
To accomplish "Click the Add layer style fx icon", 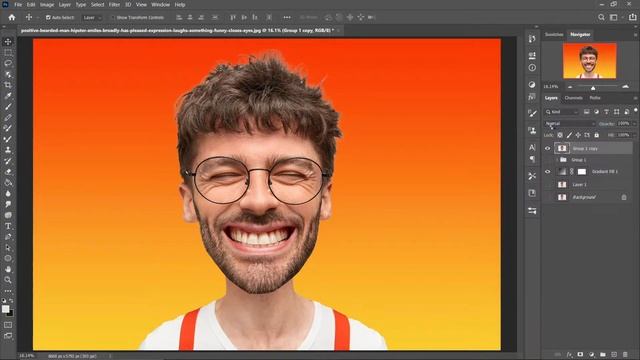I will [x=569, y=355].
